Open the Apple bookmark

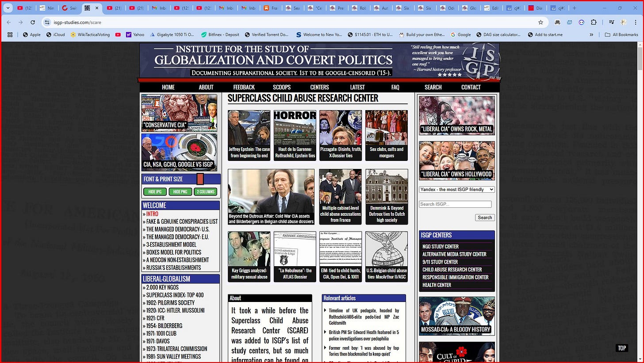(x=32, y=34)
